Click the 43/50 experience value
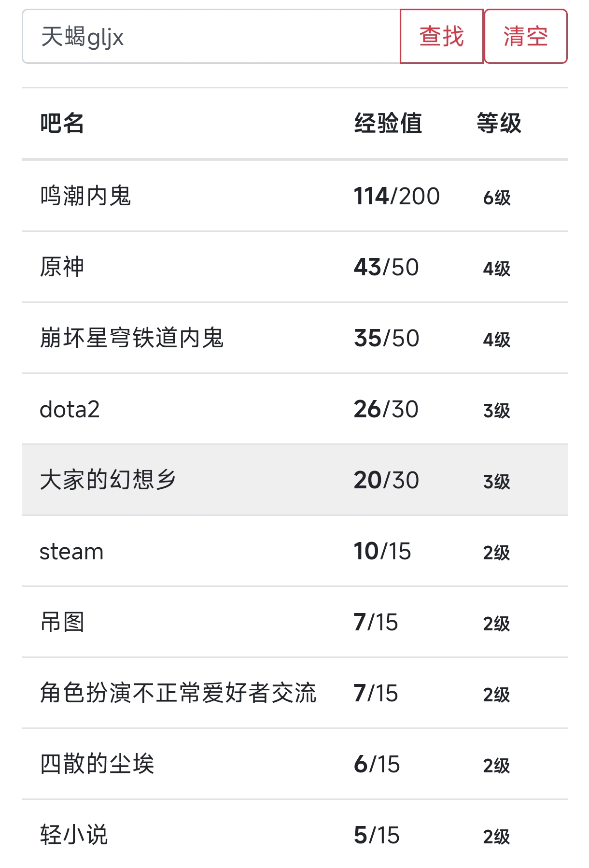The height and width of the screenshot is (868, 589). point(386,267)
